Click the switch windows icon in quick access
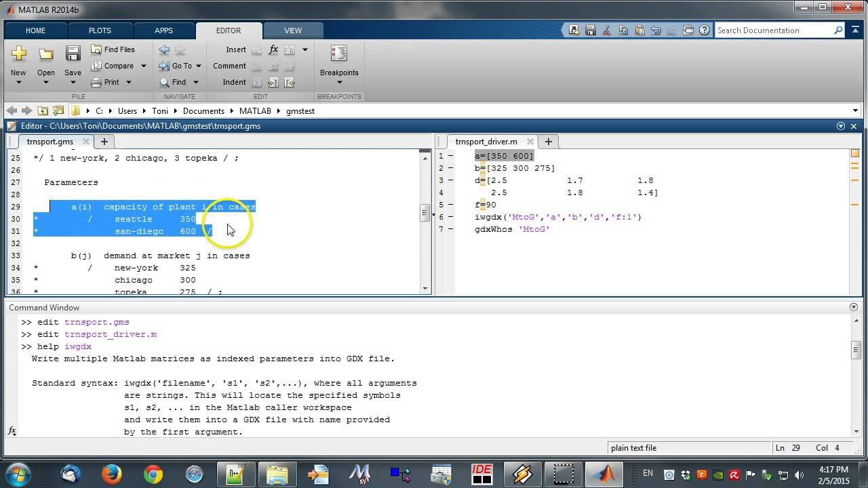Viewport: 868px width, 488px height. click(688, 30)
